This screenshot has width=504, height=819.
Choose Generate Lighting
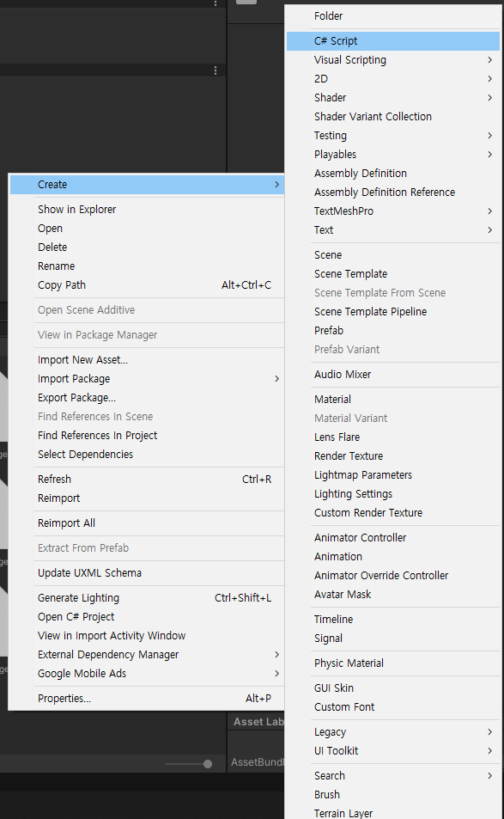coord(147,598)
